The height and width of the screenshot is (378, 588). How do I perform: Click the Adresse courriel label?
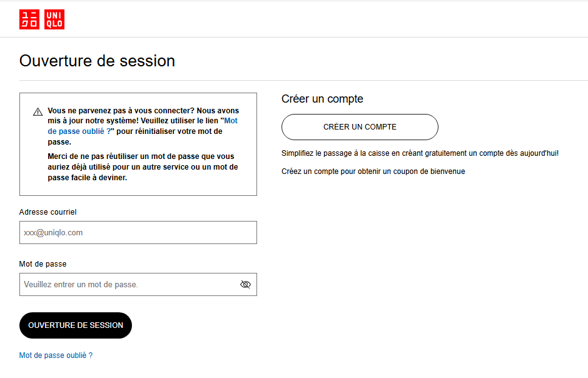[48, 212]
